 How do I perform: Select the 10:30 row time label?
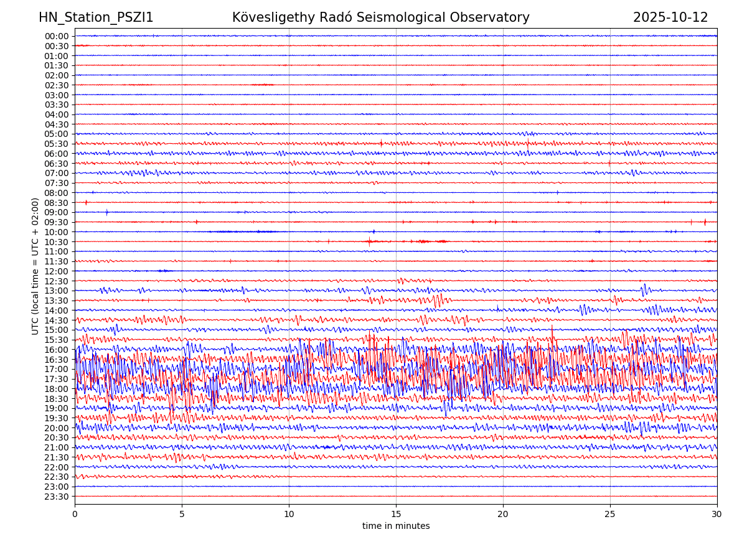tap(56, 242)
